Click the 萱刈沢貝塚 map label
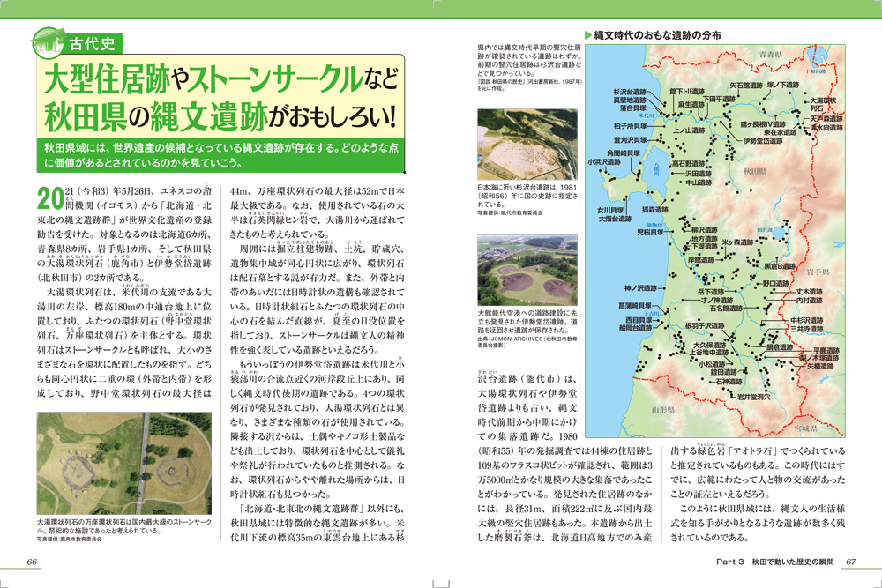The height and width of the screenshot is (588, 882). (630, 140)
